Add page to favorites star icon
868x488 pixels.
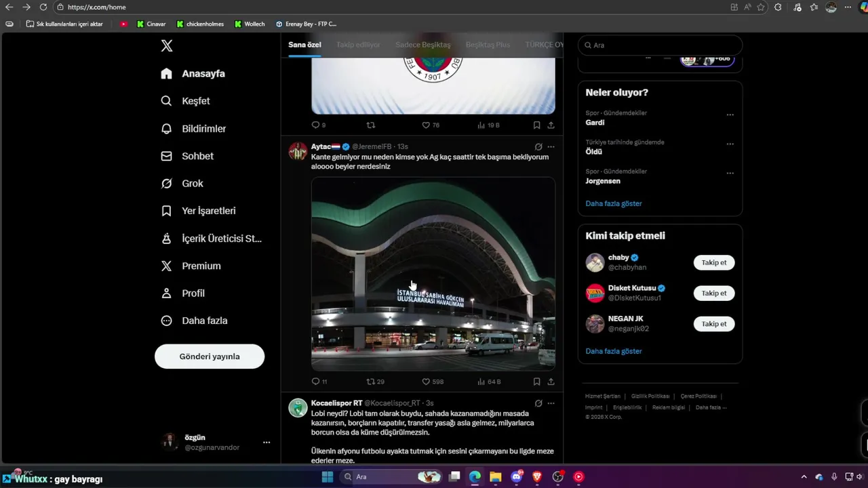click(x=761, y=7)
